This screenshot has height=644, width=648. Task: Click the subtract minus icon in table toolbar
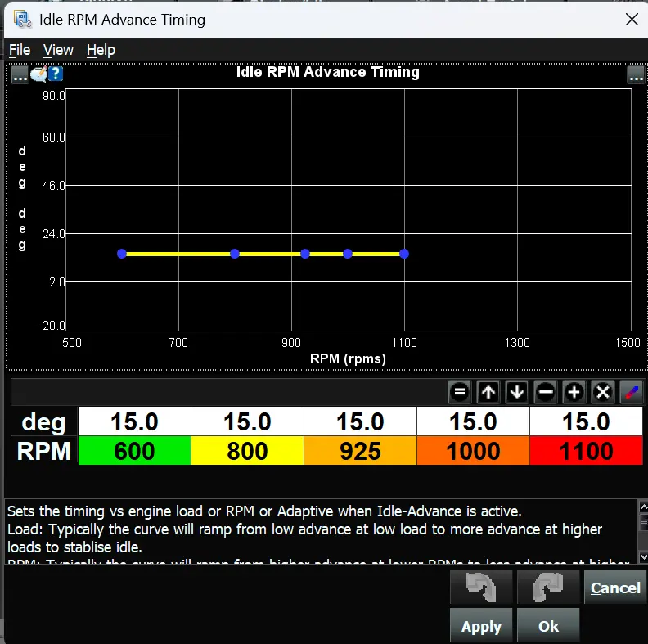point(546,391)
